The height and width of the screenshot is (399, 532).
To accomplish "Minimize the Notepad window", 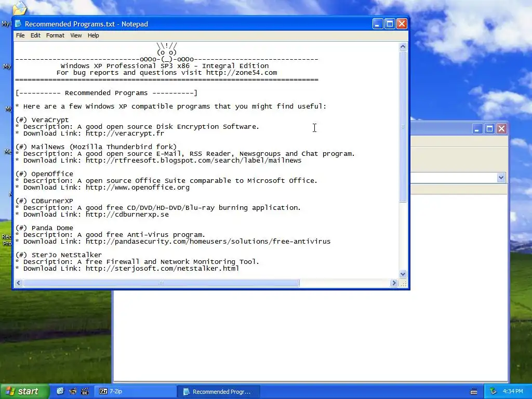I will [378, 24].
